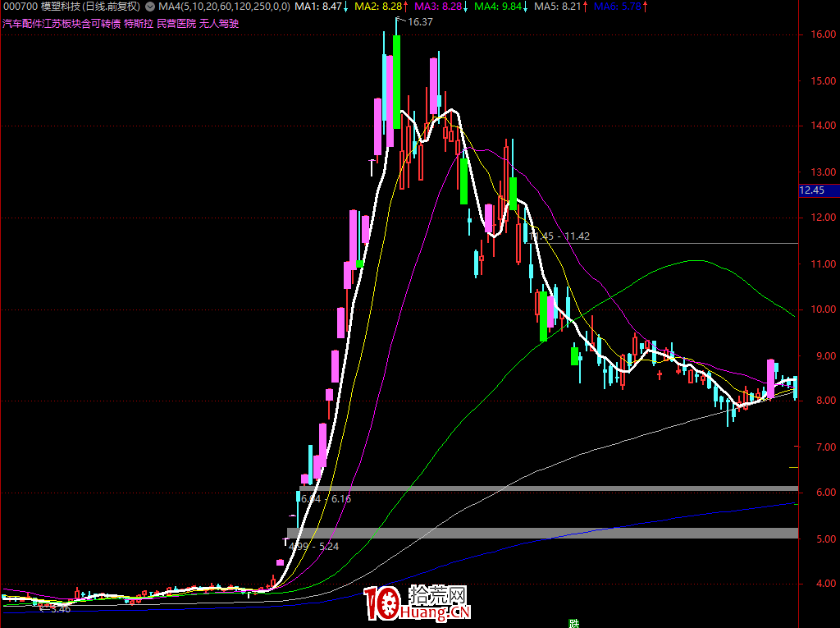Click the 10Huang.CN watermark logo
The image size is (840, 628).
point(418,604)
